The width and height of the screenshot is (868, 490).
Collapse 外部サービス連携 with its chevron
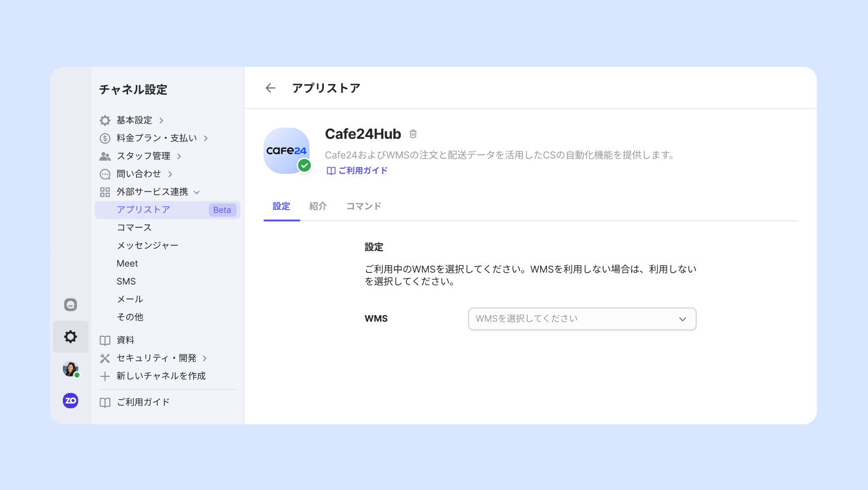pyautogui.click(x=196, y=192)
